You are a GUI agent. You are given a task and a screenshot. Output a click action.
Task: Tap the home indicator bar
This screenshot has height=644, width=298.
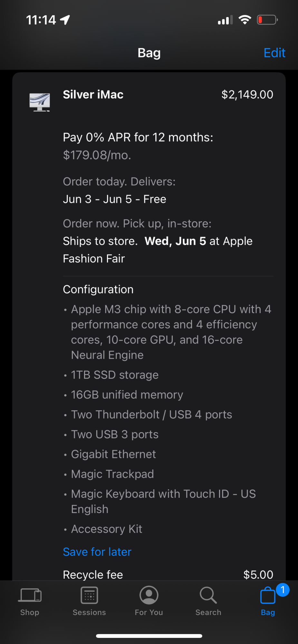pyautogui.click(x=149, y=636)
